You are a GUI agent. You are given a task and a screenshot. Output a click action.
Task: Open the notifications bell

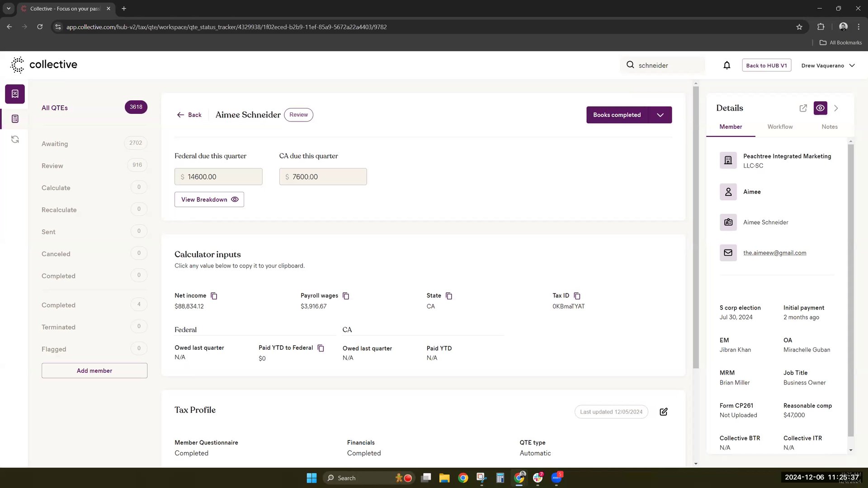[x=726, y=66]
